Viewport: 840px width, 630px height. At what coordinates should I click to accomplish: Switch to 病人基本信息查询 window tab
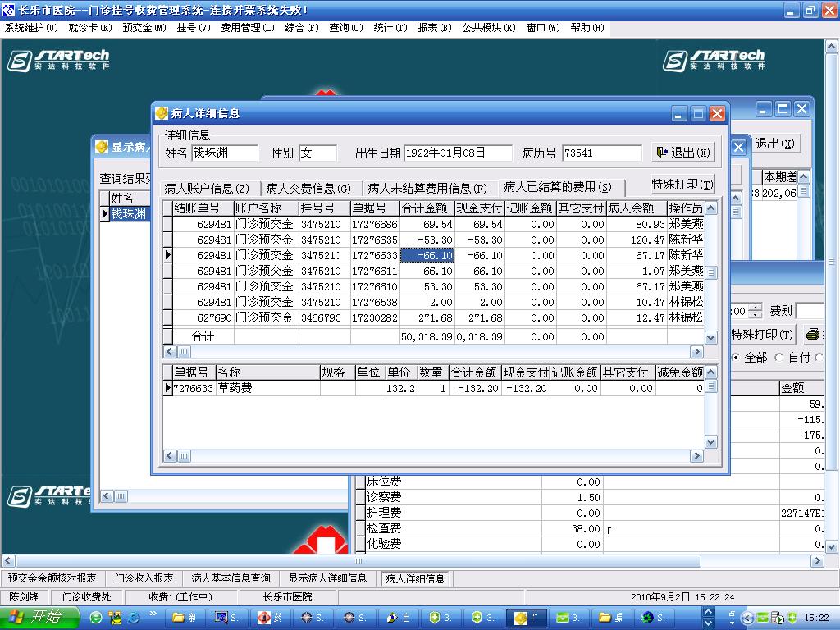[x=231, y=578]
